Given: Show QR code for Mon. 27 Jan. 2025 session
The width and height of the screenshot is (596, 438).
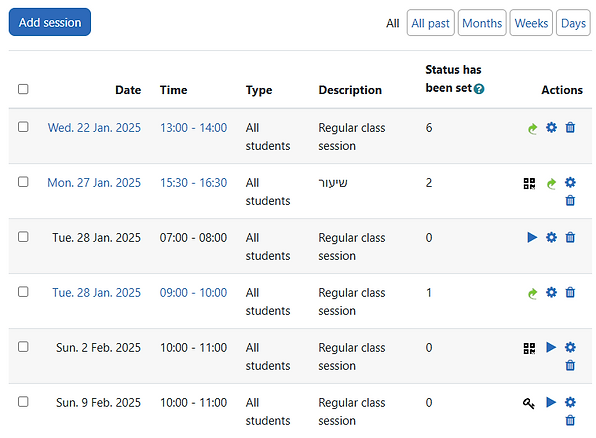Looking at the screenshot, I should 529,184.
